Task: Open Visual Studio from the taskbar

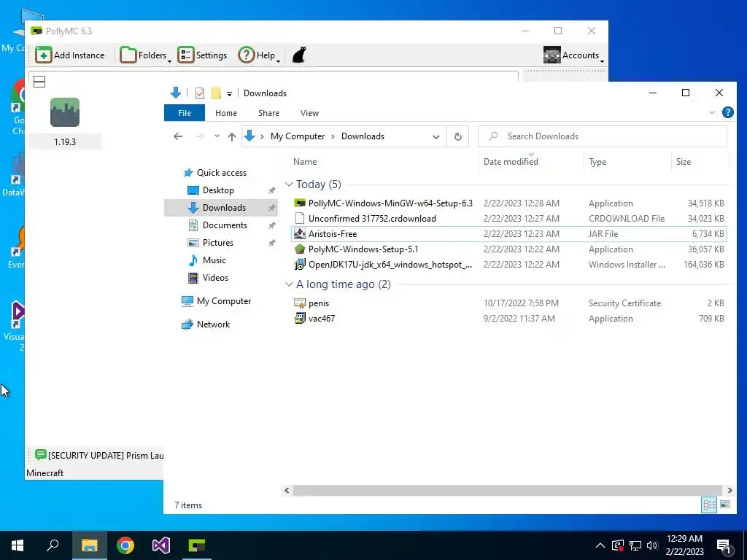Action: point(161,545)
